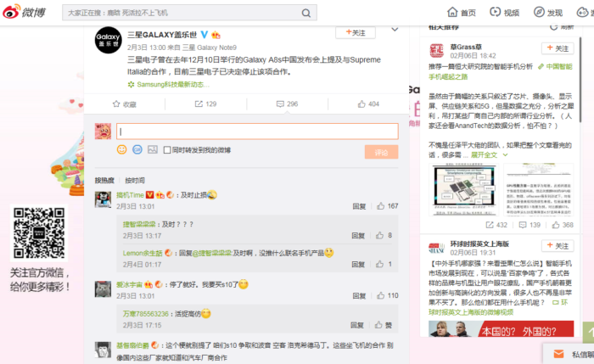Open Lemon余生梧 user profile
This screenshot has height=364, width=594.
pyautogui.click(x=143, y=253)
